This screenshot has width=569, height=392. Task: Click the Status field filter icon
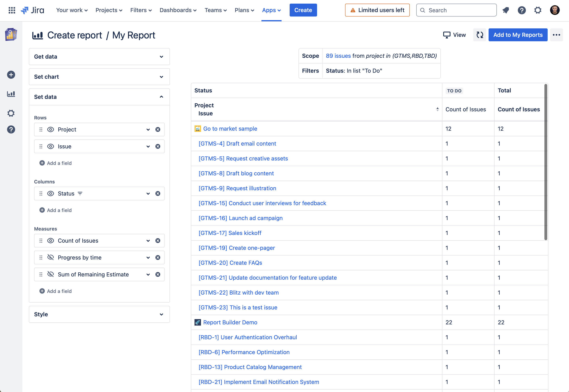pyautogui.click(x=80, y=193)
